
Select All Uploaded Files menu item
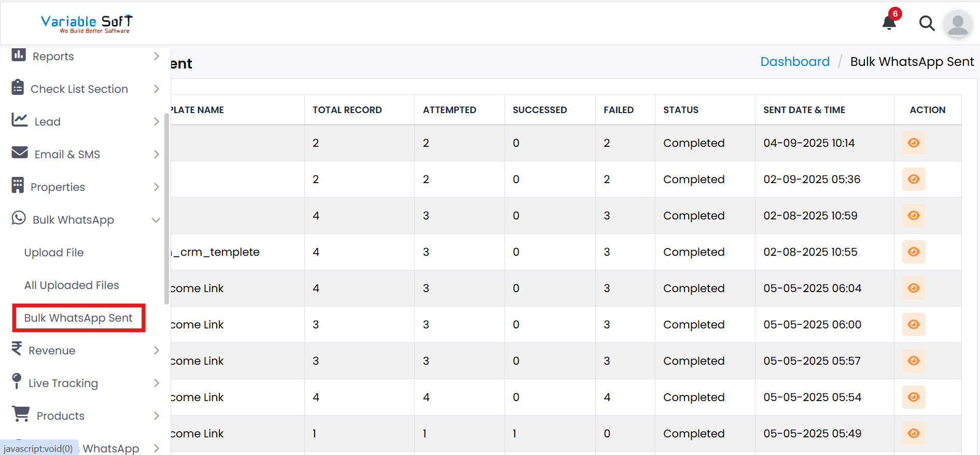72,285
